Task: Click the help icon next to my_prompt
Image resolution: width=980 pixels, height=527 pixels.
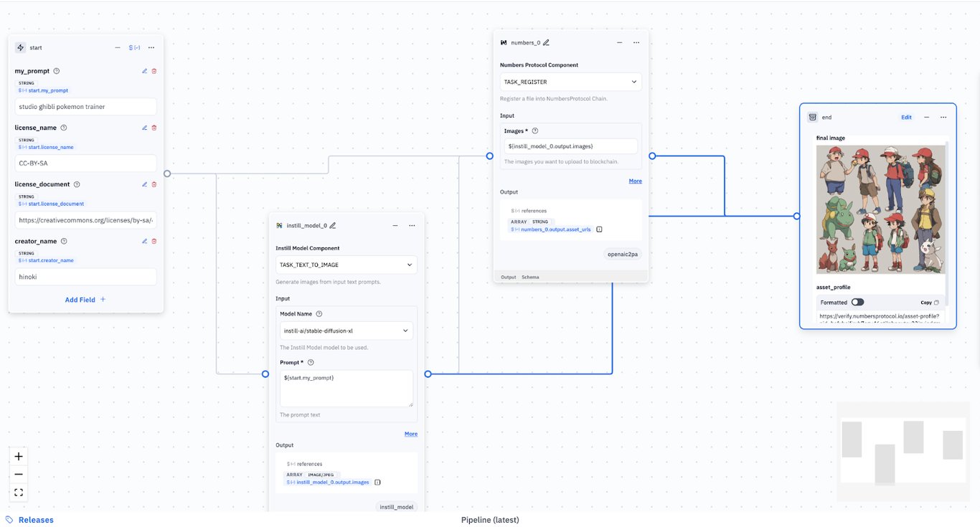Action: click(57, 71)
